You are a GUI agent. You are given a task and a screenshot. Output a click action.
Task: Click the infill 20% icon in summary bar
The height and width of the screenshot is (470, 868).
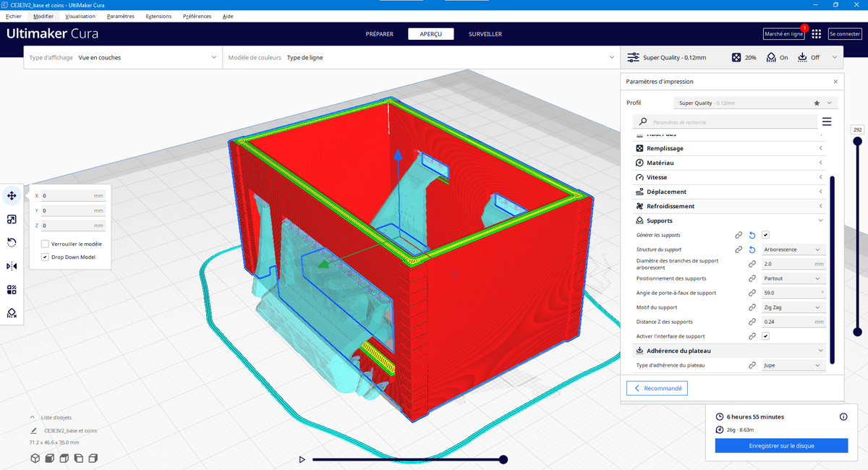(736, 57)
